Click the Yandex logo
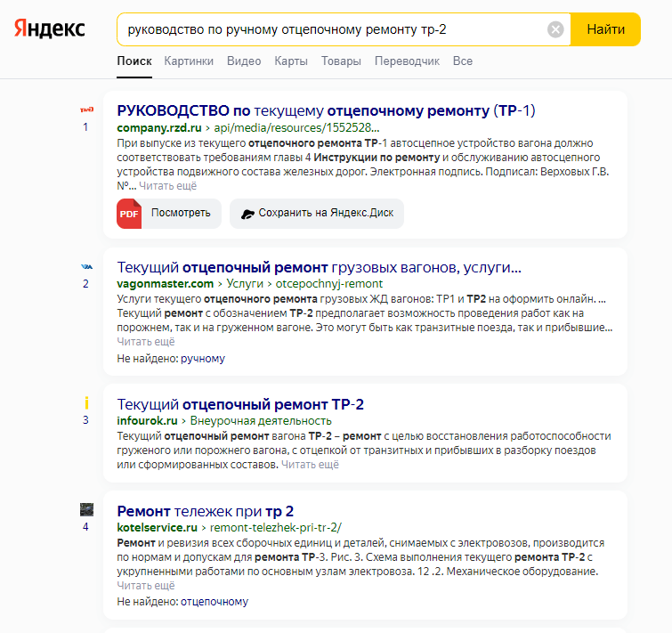This screenshot has height=633, width=672. click(x=49, y=28)
